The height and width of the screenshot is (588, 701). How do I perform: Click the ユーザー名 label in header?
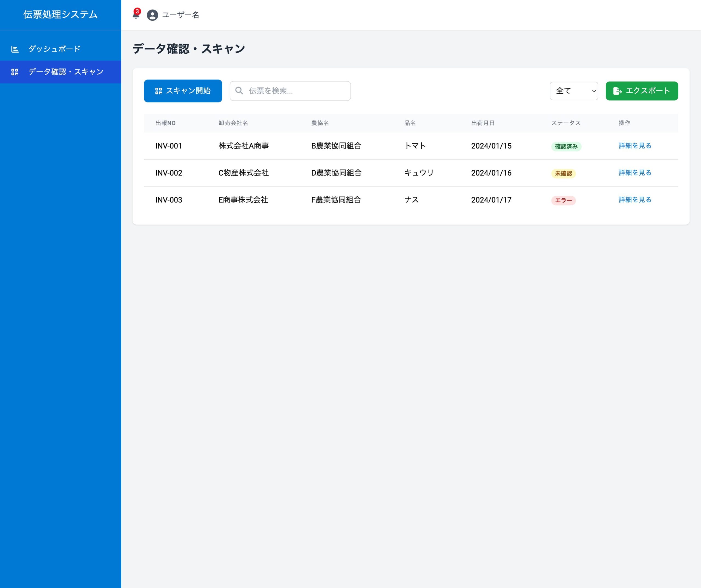181,15
